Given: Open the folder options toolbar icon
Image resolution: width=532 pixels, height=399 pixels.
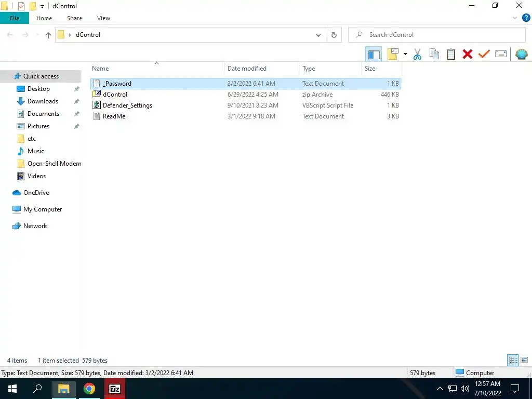Looking at the screenshot, I should [393, 54].
